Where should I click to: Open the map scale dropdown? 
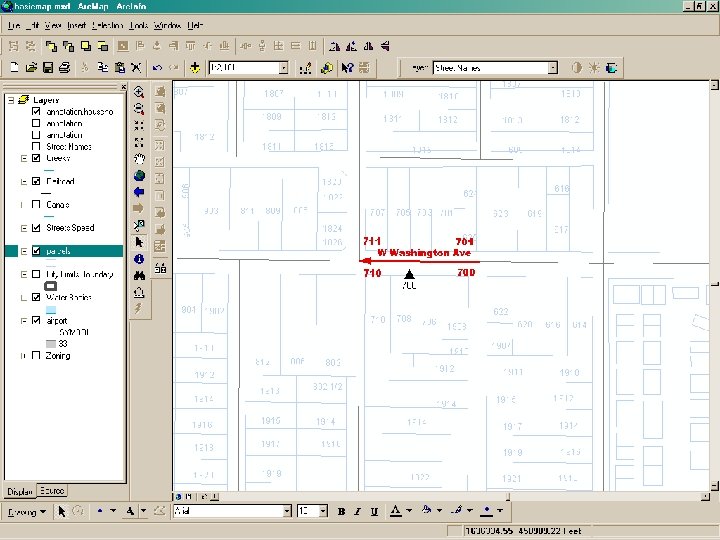click(284, 68)
